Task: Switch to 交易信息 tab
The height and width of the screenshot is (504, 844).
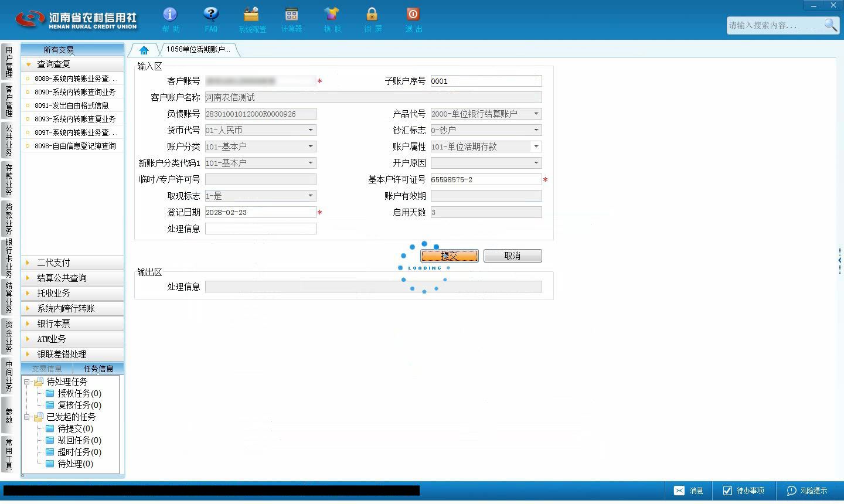Action: (x=46, y=369)
